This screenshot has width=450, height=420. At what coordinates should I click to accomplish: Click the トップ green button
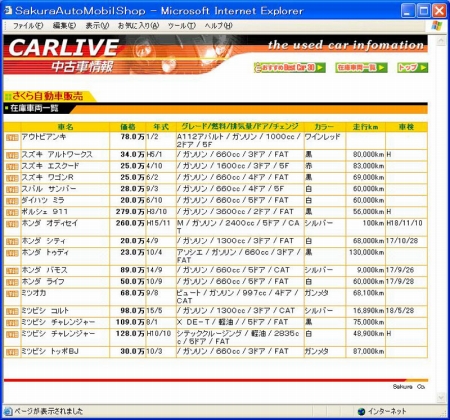click(x=412, y=68)
